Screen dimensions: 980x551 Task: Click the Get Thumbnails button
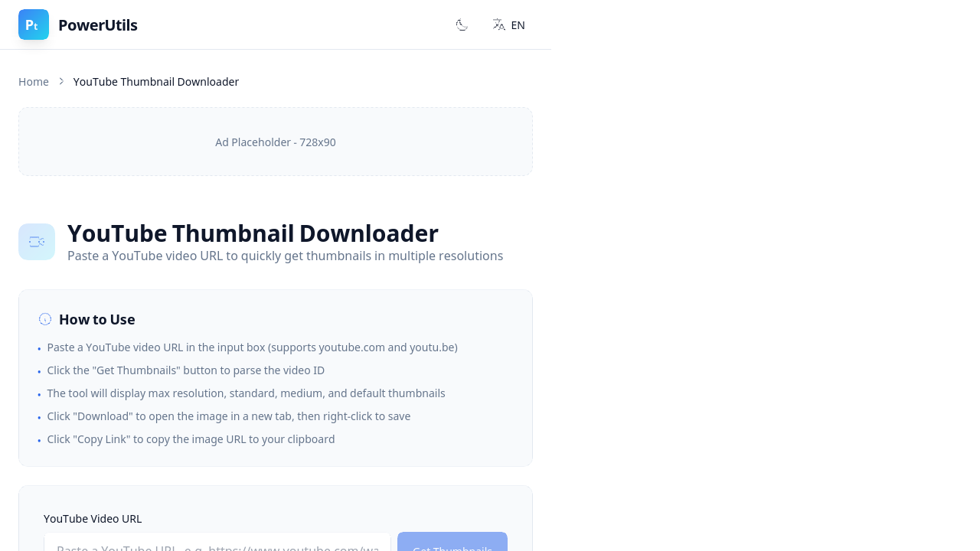pyautogui.click(x=452, y=542)
